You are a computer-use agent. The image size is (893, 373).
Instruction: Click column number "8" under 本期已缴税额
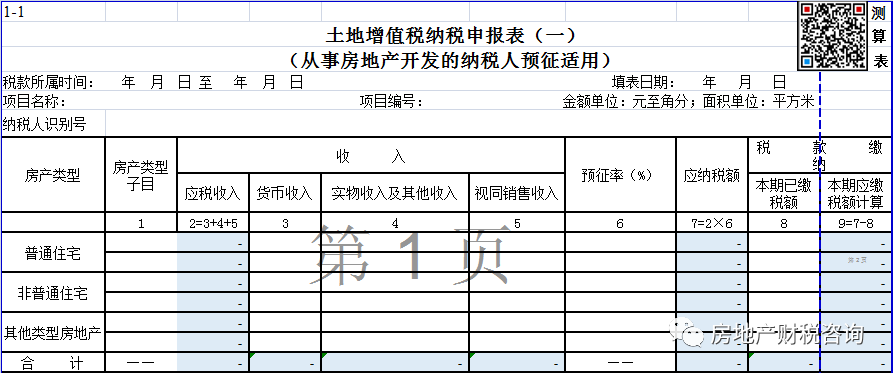(x=784, y=223)
